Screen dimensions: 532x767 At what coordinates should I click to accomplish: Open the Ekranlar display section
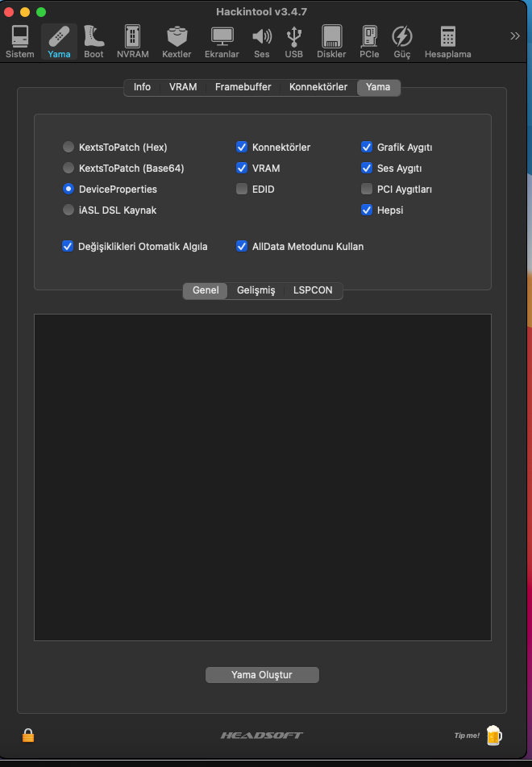click(222, 41)
